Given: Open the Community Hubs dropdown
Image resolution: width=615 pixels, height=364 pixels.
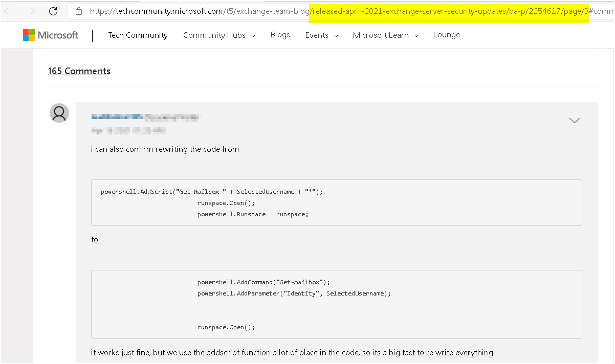Looking at the screenshot, I should point(219,35).
